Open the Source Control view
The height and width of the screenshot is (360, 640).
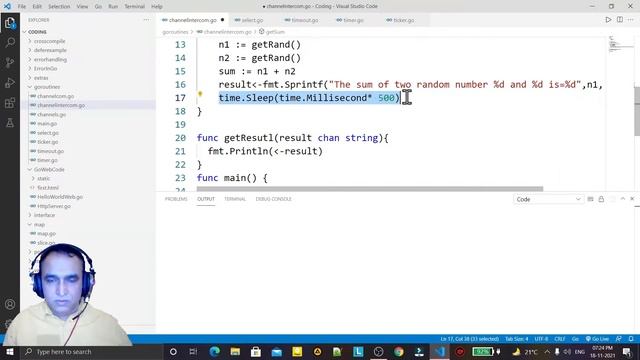pyautogui.click(x=10, y=62)
